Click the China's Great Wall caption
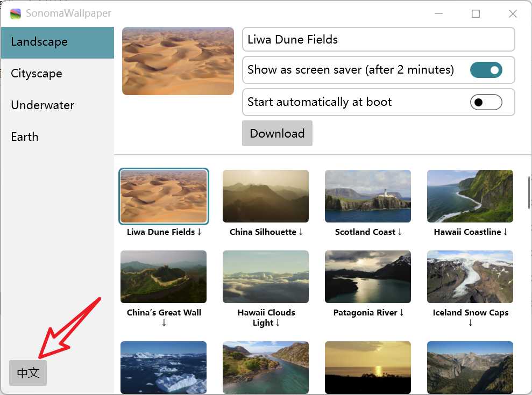This screenshot has width=532, height=395. coord(164,318)
